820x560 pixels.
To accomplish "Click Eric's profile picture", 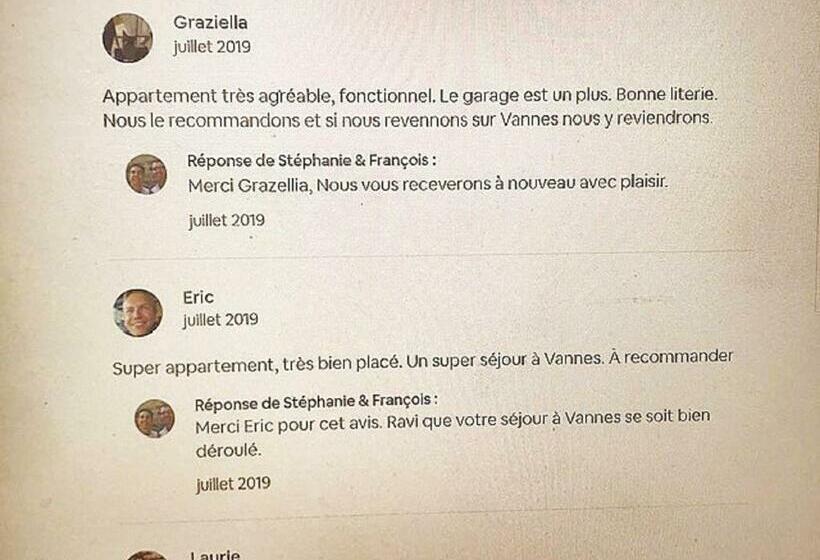I will pyautogui.click(x=137, y=313).
